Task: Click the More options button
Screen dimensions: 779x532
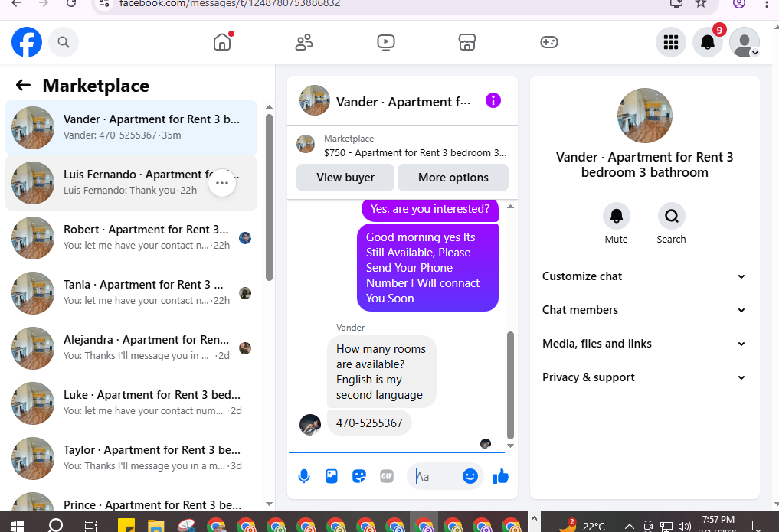Action: coord(453,178)
